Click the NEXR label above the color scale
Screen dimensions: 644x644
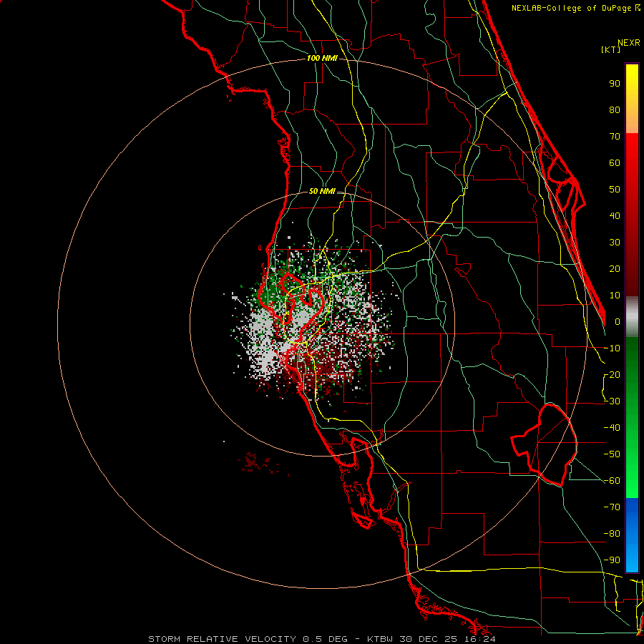click(x=629, y=43)
